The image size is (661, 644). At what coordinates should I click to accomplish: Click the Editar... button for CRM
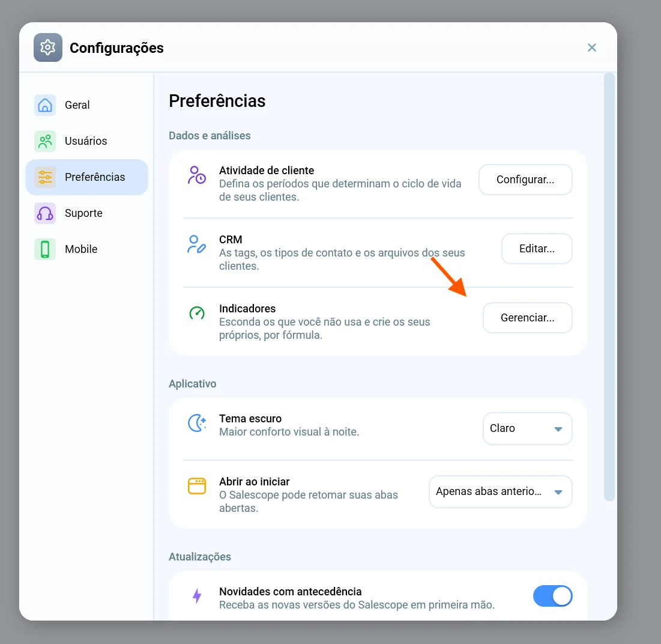click(x=537, y=249)
